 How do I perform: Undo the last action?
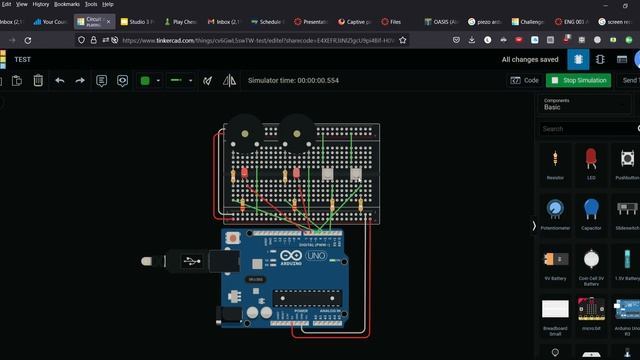coord(60,80)
